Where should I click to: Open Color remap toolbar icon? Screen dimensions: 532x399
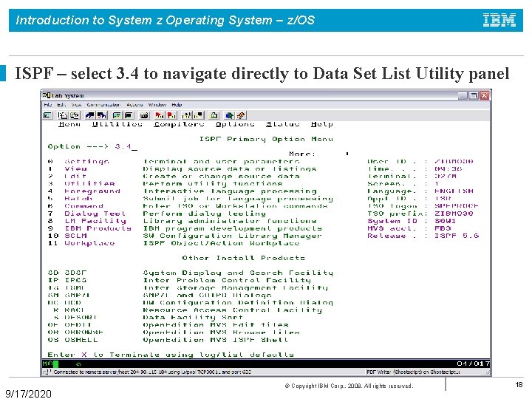click(x=129, y=115)
